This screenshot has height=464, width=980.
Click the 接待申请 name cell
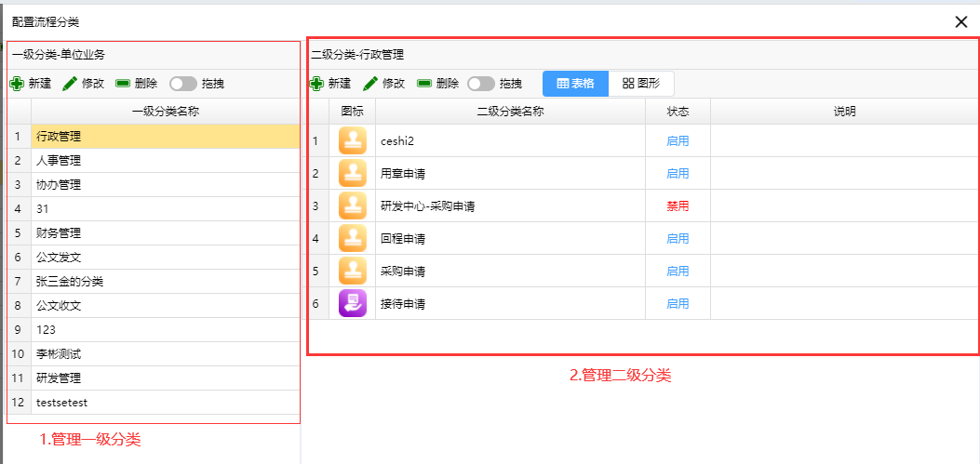click(x=511, y=303)
